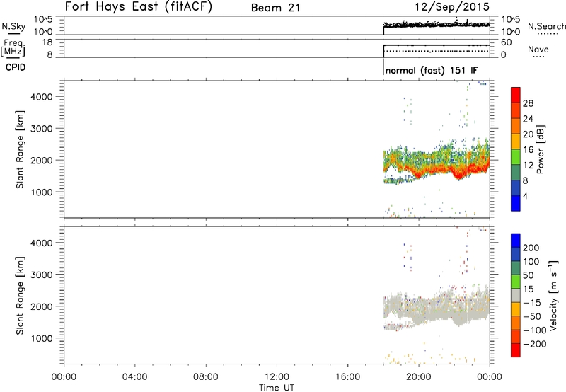566x392 pixels.
Task: Select the 'CPID' row label
Action: [x=16, y=67]
